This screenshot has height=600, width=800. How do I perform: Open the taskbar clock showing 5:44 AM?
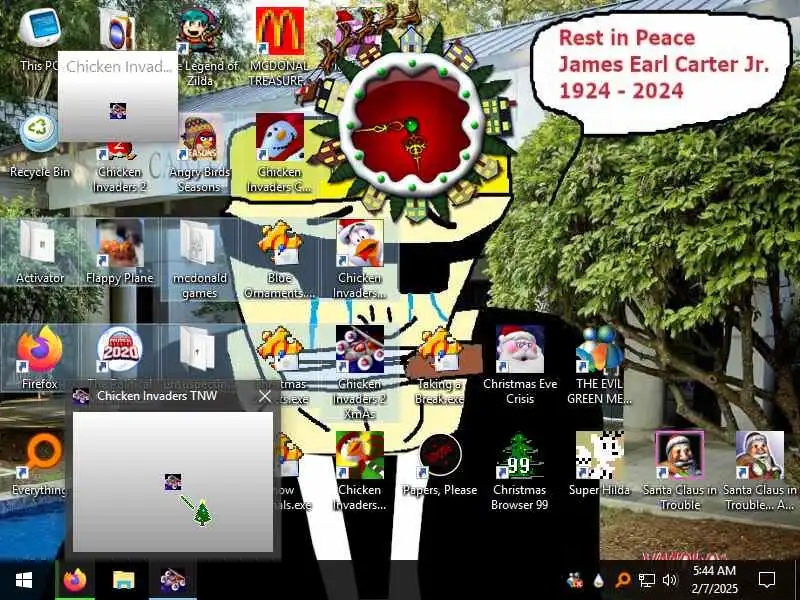coord(714,580)
